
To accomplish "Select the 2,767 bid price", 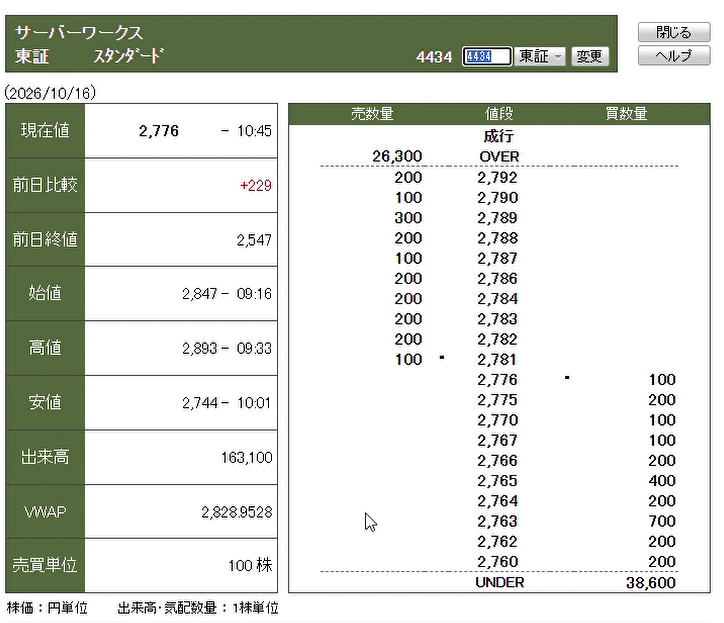I will click(497, 441).
